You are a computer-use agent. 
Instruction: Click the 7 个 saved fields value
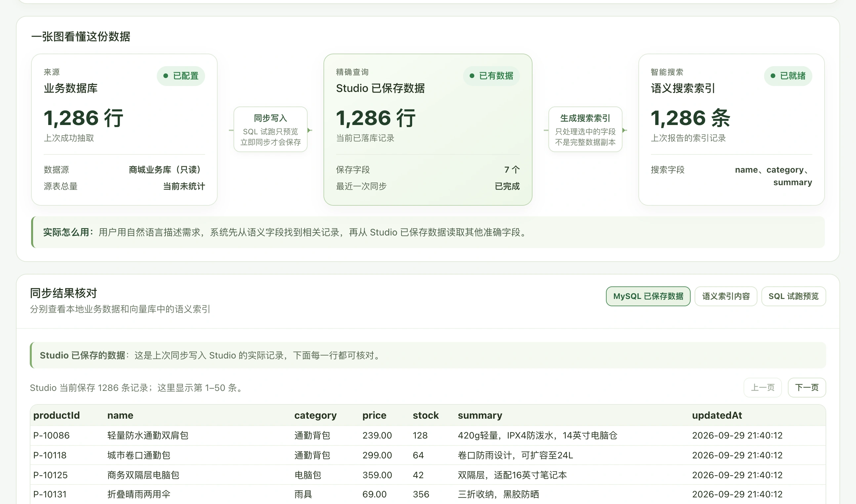click(512, 169)
